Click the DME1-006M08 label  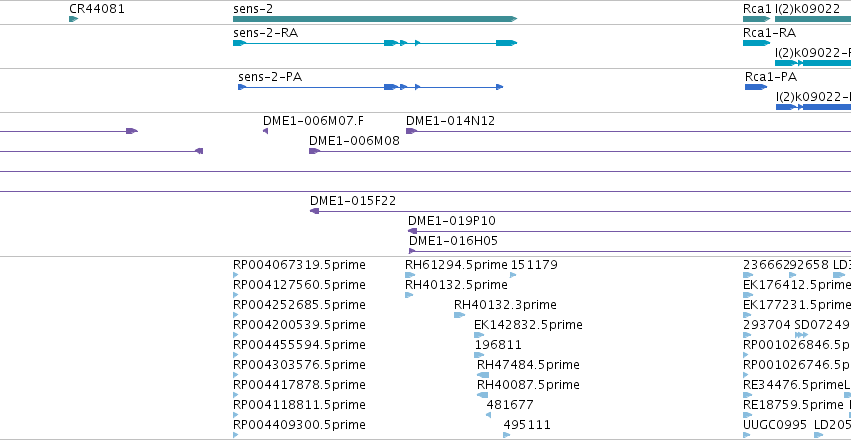(x=354, y=141)
